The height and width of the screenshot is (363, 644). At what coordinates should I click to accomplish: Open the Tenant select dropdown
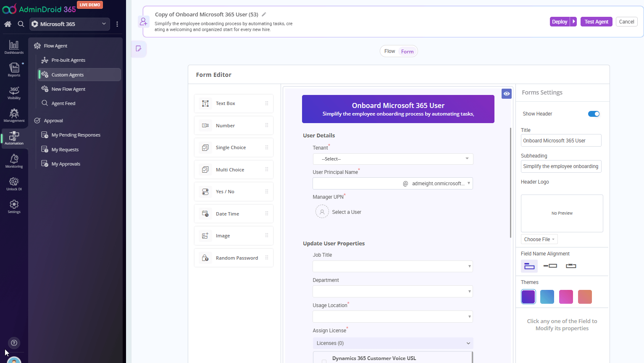click(x=393, y=159)
